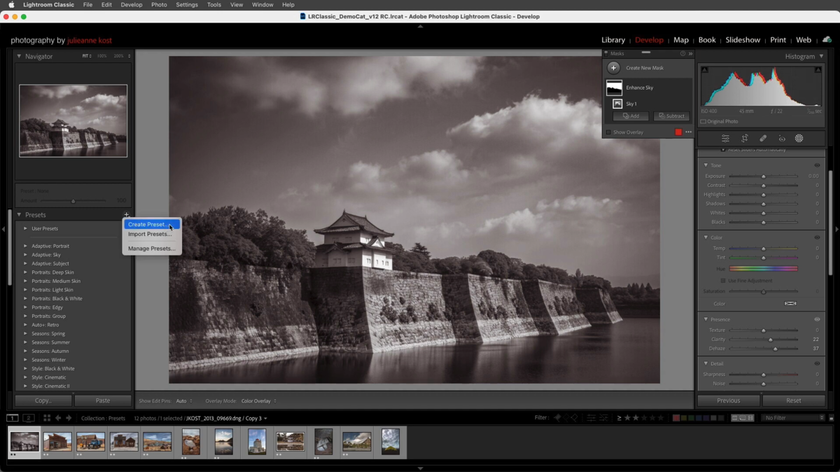Toggle Color section visibility eye
This screenshot has width=840, height=472.
(817, 237)
